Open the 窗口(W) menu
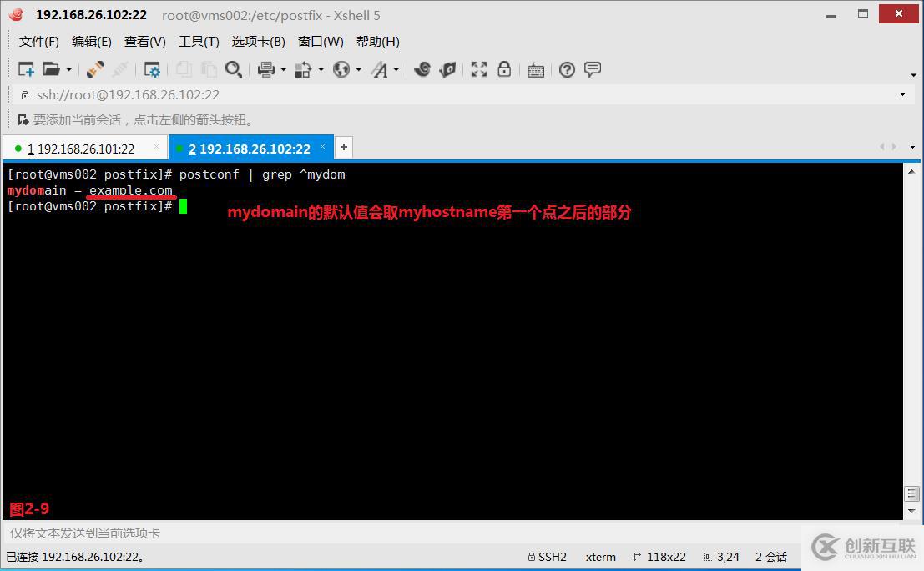The width and height of the screenshot is (924, 571). point(321,41)
